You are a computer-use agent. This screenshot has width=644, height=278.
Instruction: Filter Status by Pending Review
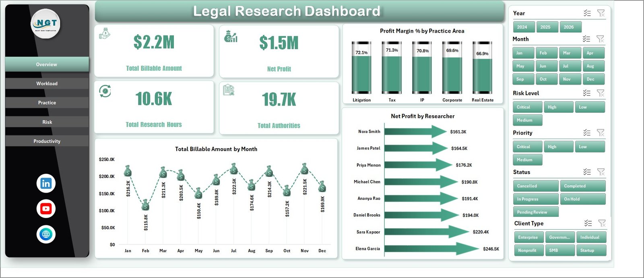[x=536, y=212]
